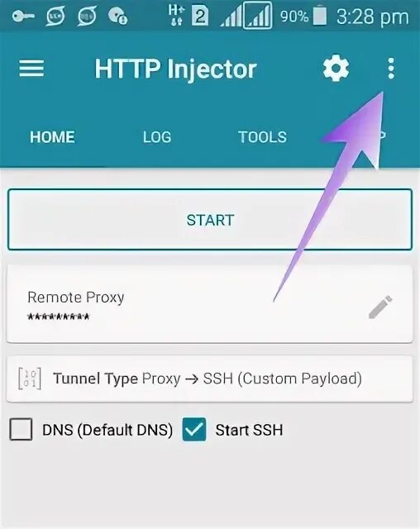Expand Tunnel Type Proxy SSH selector
The width and height of the screenshot is (420, 529).
[209, 379]
